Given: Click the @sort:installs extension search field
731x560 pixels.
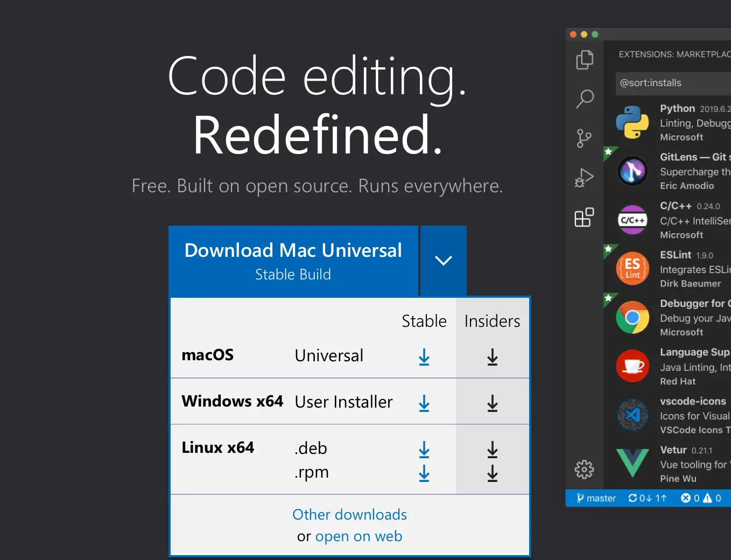Looking at the screenshot, I should click(673, 83).
